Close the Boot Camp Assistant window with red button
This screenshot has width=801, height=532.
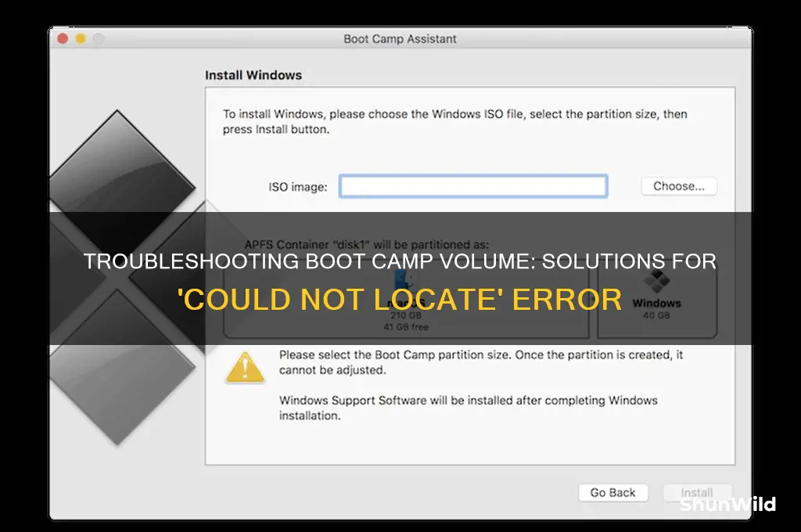[x=63, y=39]
